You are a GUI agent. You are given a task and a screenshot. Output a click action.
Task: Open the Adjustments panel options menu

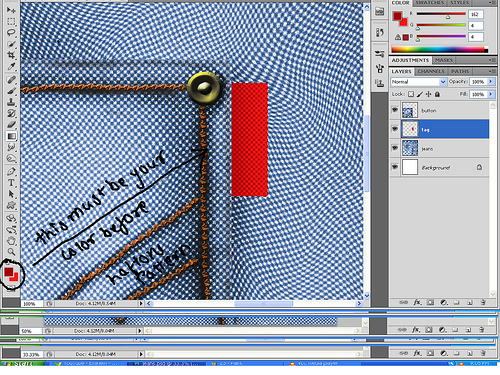(x=493, y=60)
